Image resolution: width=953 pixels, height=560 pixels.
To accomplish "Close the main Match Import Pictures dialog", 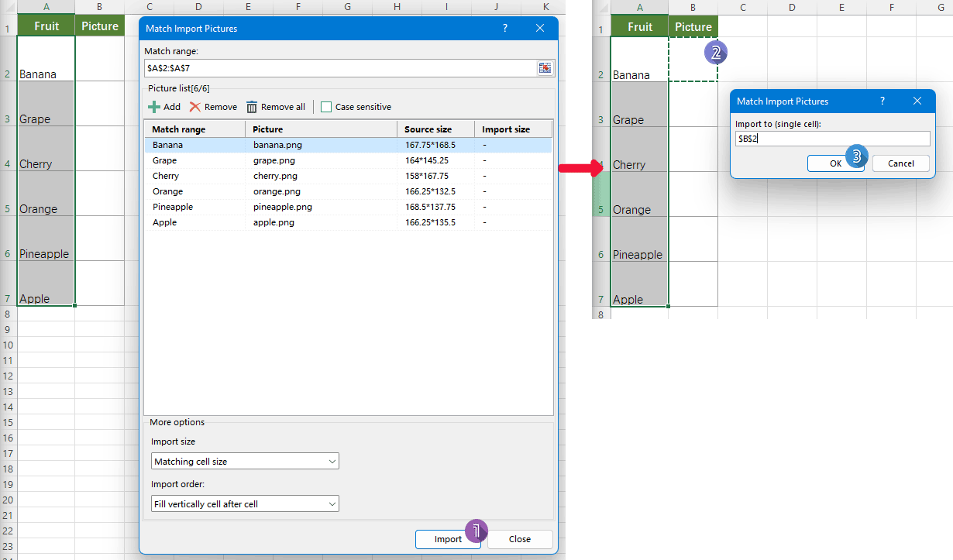I will click(540, 28).
